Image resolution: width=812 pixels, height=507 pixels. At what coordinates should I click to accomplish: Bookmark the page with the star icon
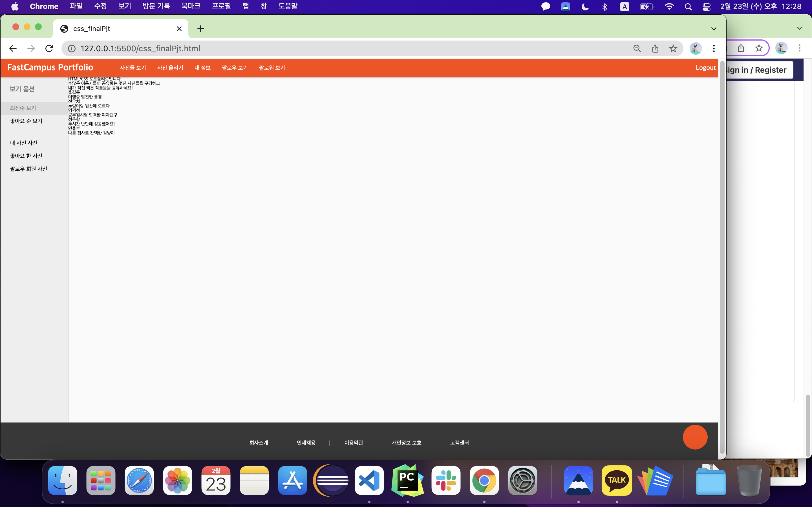click(x=673, y=49)
